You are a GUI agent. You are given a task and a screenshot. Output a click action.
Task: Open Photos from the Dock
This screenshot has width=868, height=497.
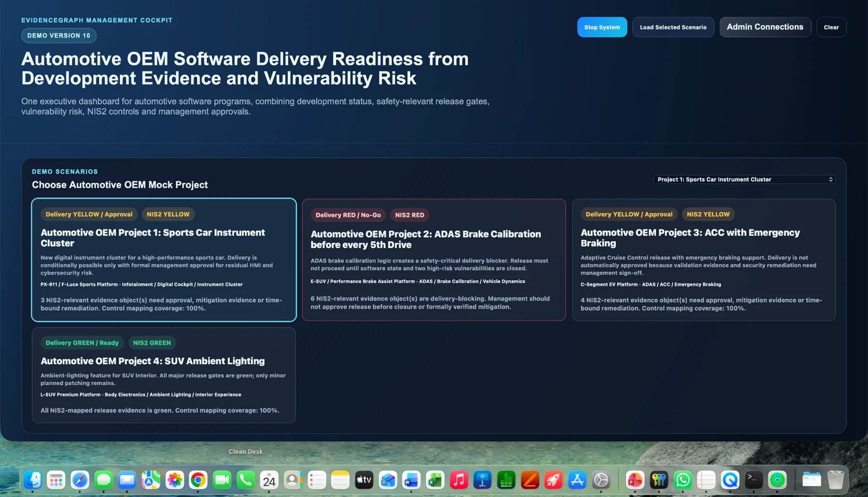pos(175,480)
